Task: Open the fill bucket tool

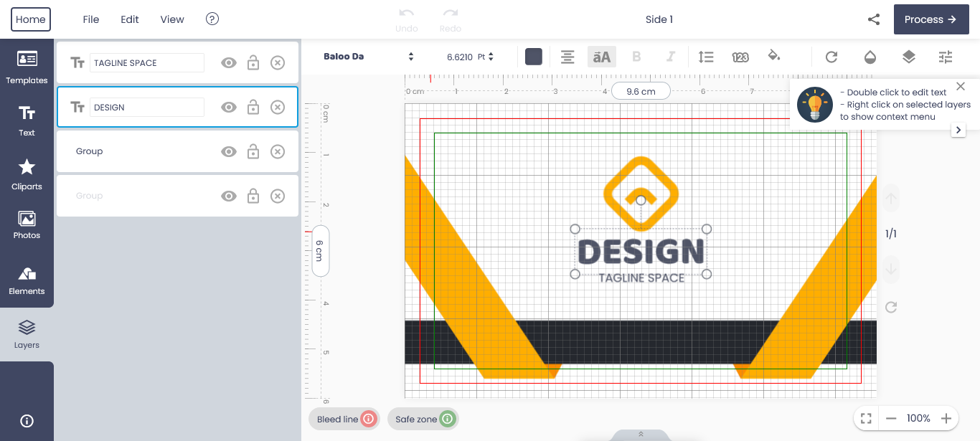Action: click(774, 56)
